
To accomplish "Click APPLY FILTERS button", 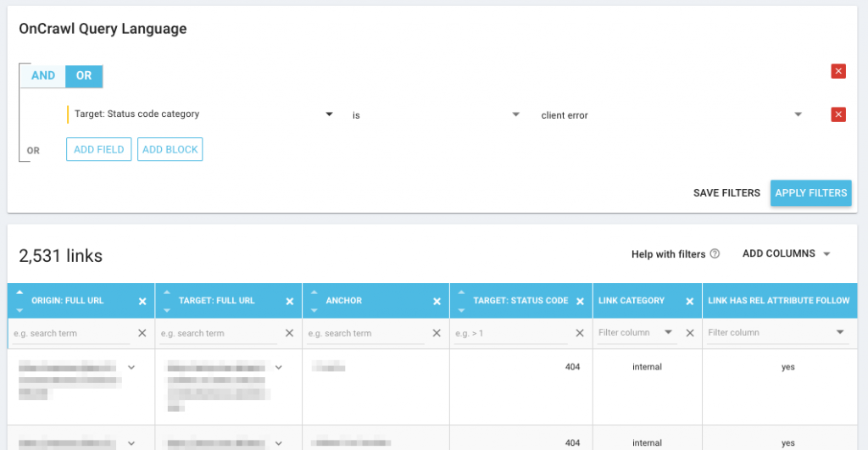I will point(811,193).
